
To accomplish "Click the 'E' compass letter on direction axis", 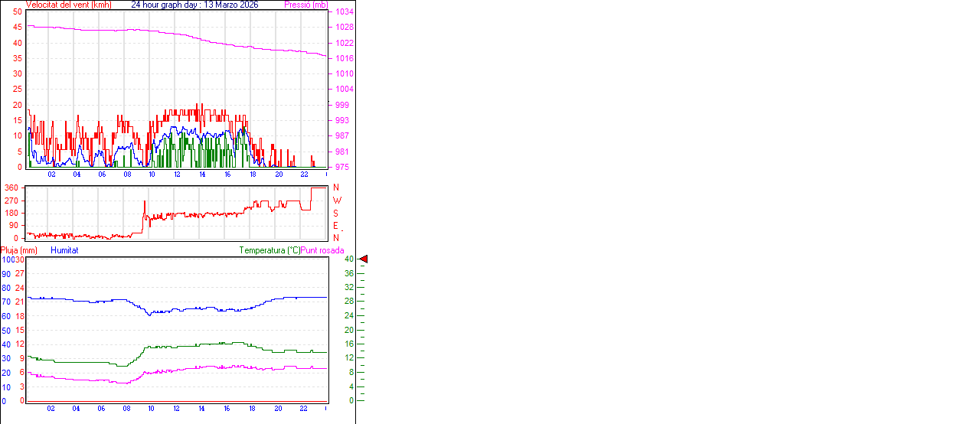I will tap(336, 226).
